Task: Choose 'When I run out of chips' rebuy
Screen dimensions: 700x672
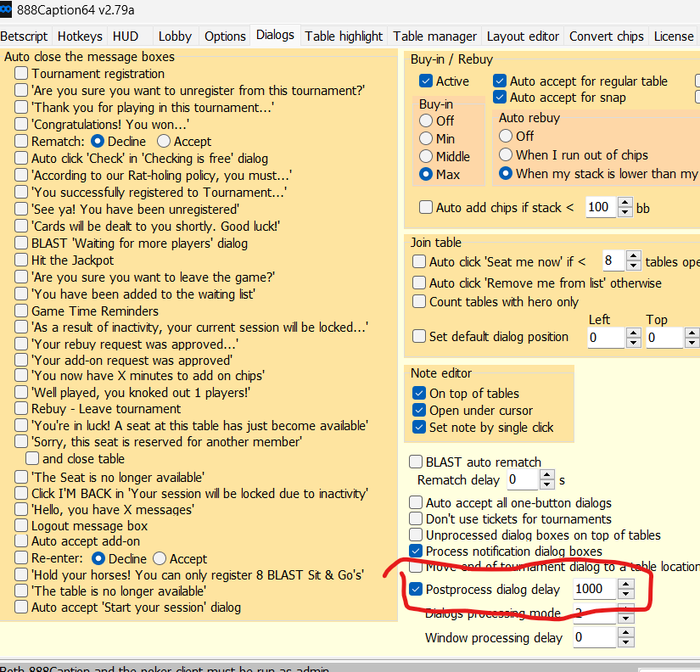Action: [x=506, y=154]
